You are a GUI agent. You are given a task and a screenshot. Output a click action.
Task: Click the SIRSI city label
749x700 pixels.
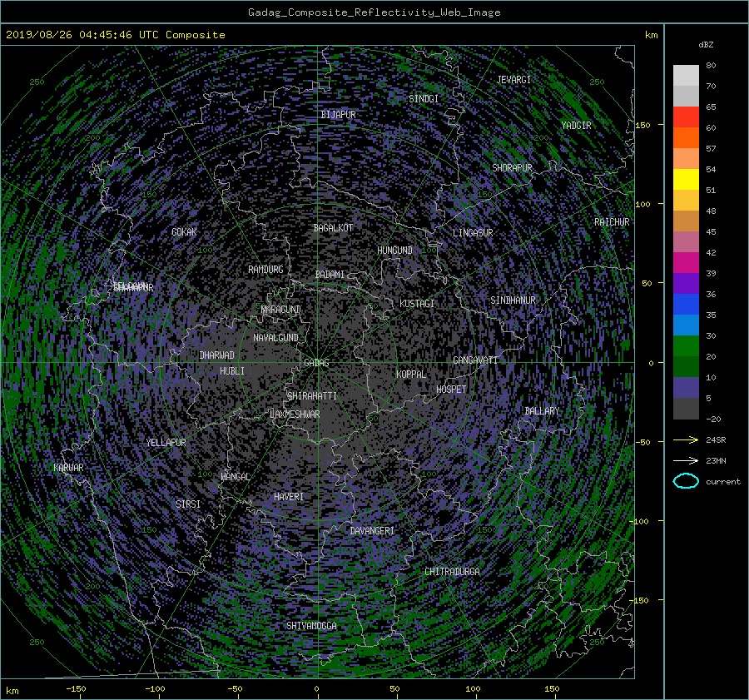click(x=188, y=504)
